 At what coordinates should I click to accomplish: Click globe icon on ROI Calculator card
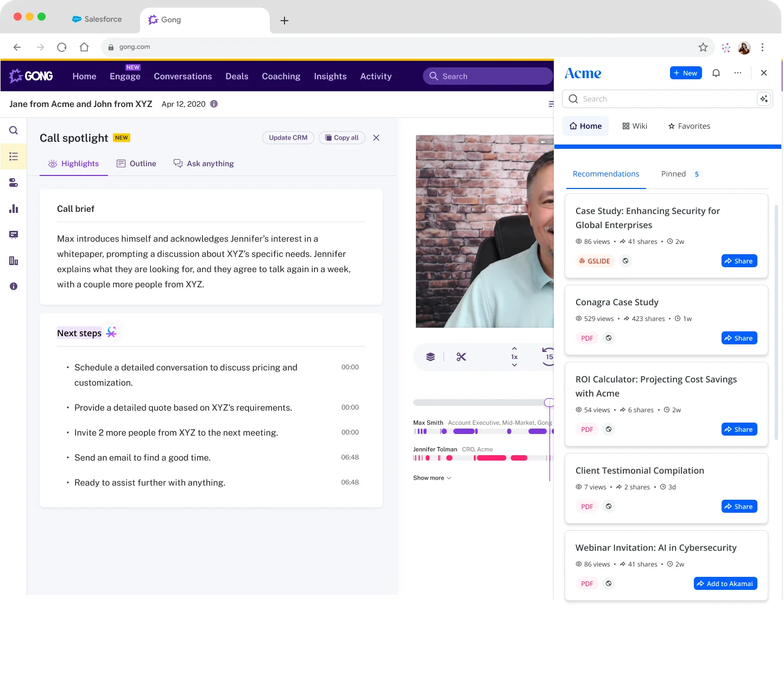609,429
